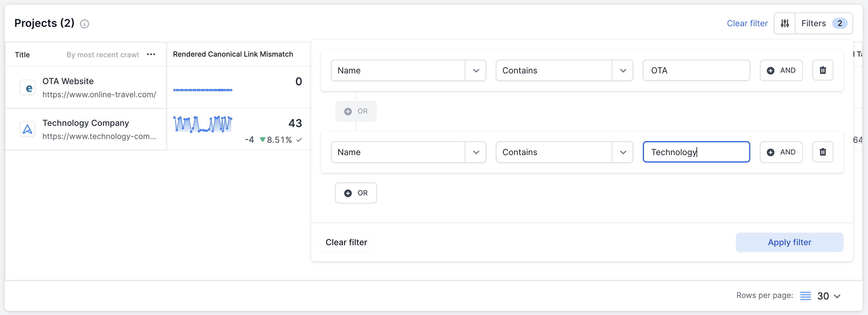Click the By most recent crawl sort header

click(102, 54)
